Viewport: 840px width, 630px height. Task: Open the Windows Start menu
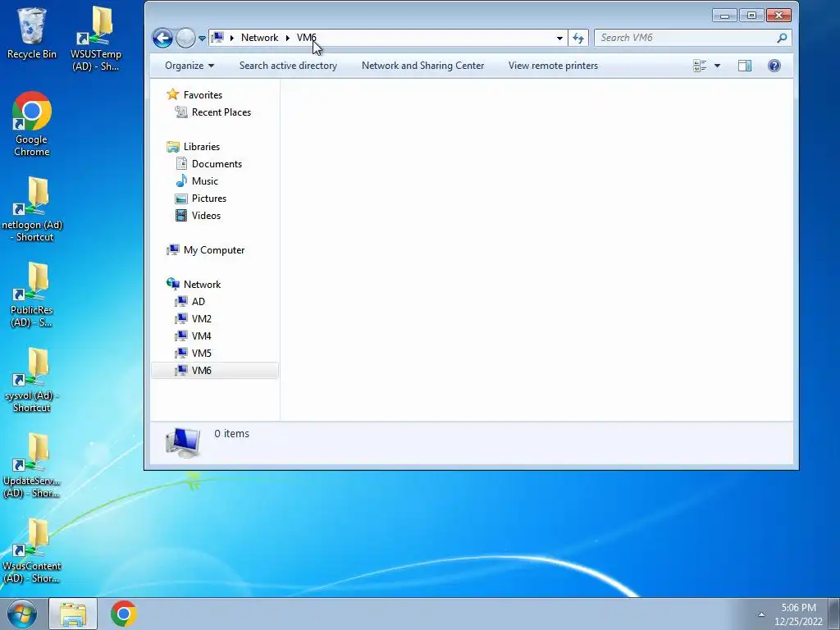21,614
